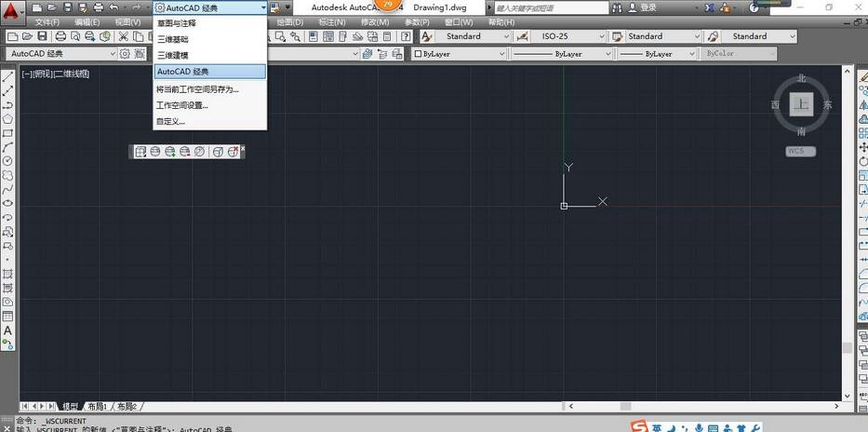Click the ViewCube 上 top face
This screenshot has height=432, width=868.
coord(801,104)
